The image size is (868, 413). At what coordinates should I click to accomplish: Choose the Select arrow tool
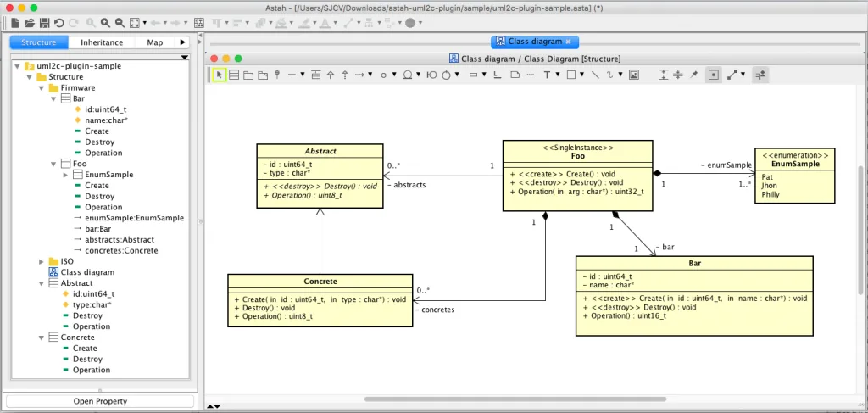pyautogui.click(x=220, y=75)
